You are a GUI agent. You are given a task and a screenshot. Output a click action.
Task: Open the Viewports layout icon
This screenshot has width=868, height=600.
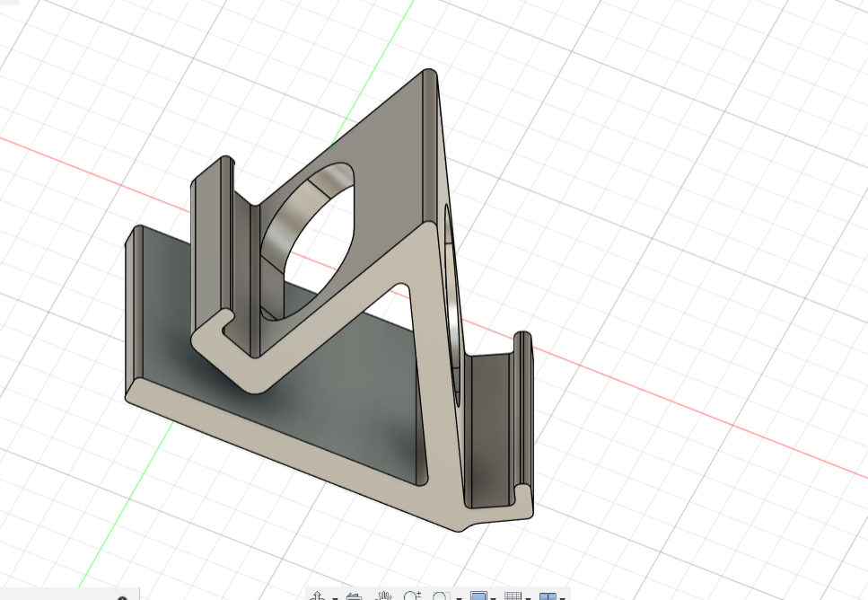tap(548, 596)
